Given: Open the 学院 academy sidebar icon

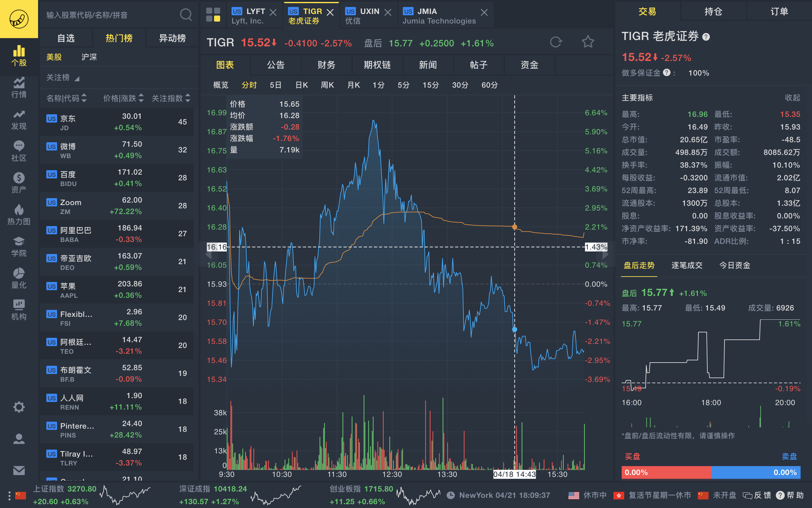Looking at the screenshot, I should 19,247.
